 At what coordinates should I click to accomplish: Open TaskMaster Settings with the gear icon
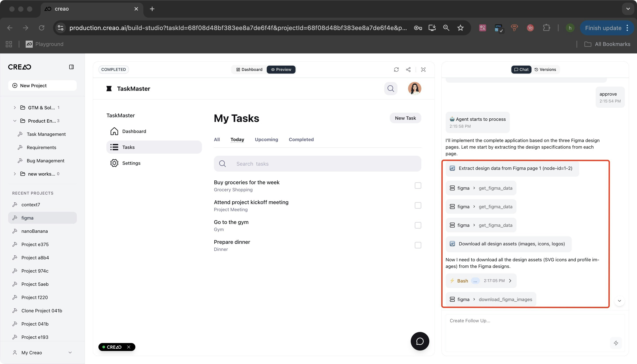(114, 163)
